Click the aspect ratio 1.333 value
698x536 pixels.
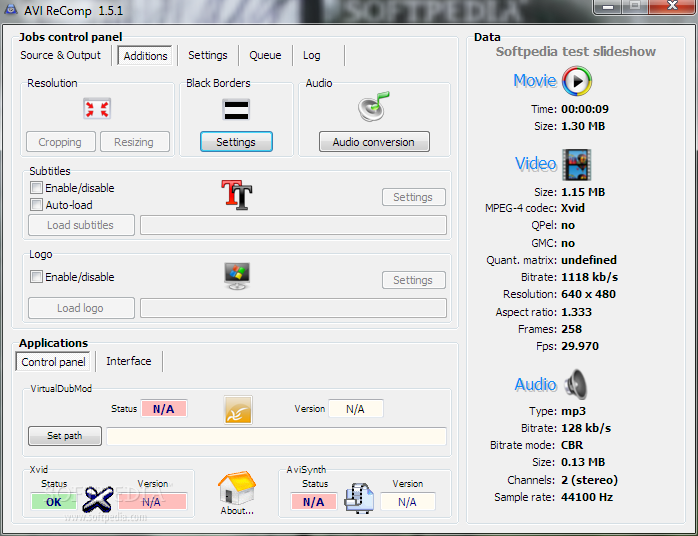coord(576,312)
